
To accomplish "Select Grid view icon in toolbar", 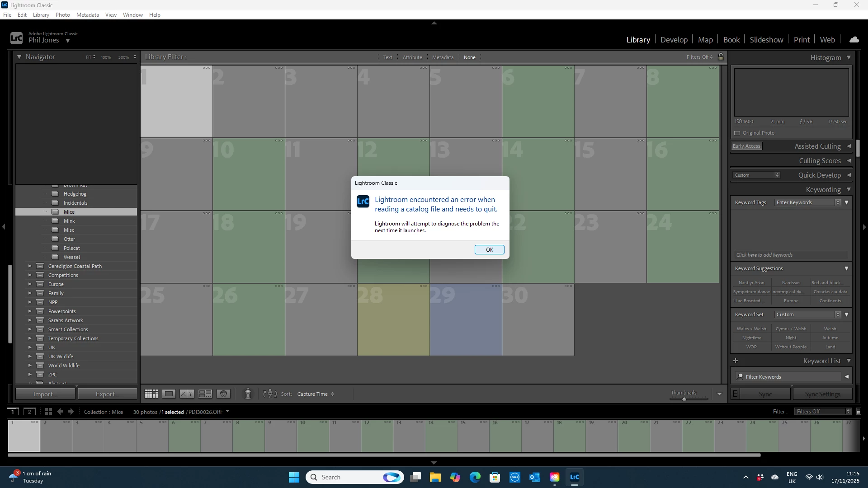I will pos(151,394).
